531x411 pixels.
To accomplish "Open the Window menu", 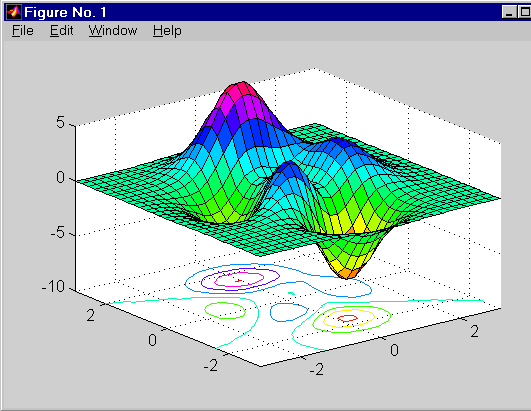I will click(x=113, y=31).
